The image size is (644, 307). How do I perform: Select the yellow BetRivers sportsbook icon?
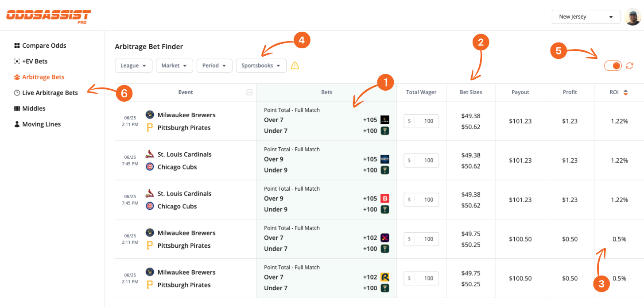pyautogui.click(x=384, y=276)
